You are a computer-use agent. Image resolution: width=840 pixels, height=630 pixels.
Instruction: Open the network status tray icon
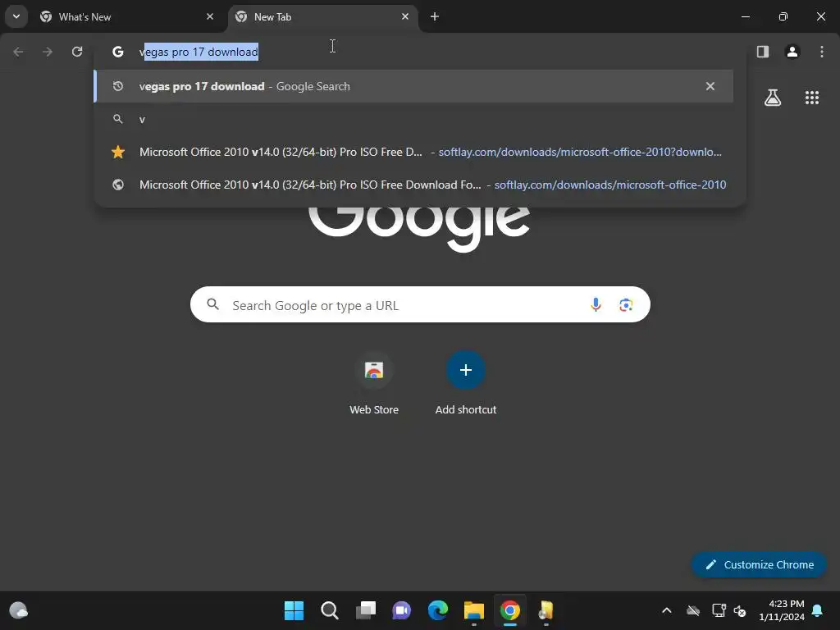pos(719,610)
